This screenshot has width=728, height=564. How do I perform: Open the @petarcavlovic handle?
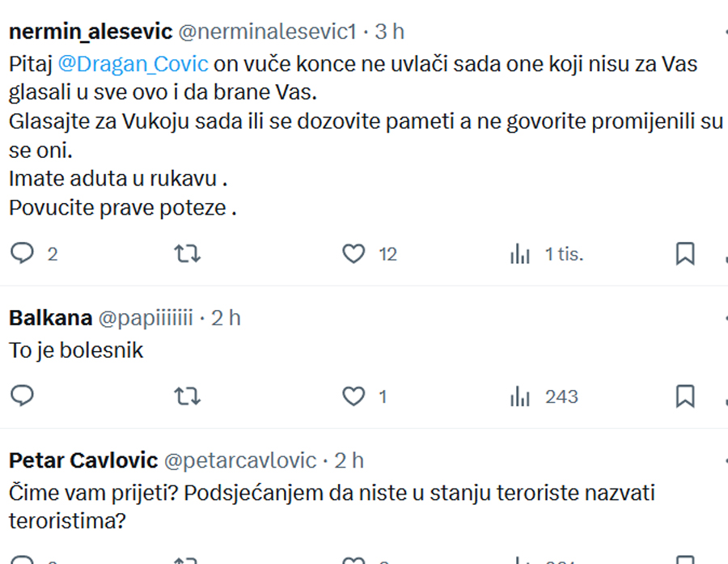tap(240, 461)
